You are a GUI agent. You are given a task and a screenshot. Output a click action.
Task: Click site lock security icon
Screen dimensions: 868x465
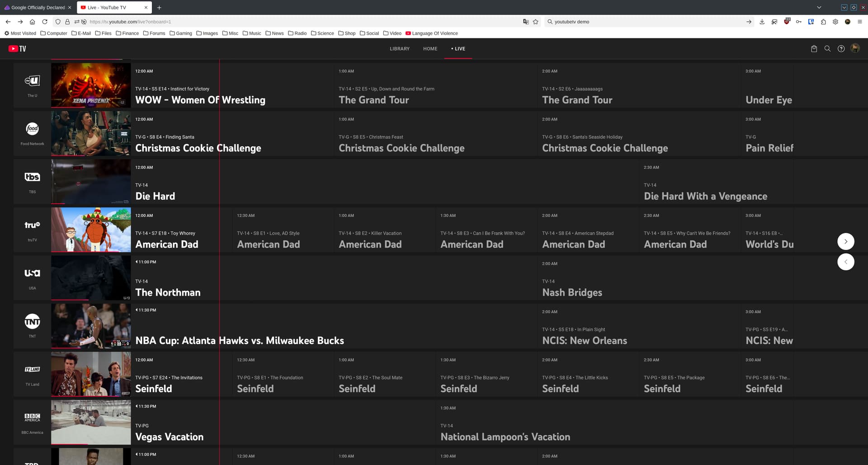[x=67, y=22]
